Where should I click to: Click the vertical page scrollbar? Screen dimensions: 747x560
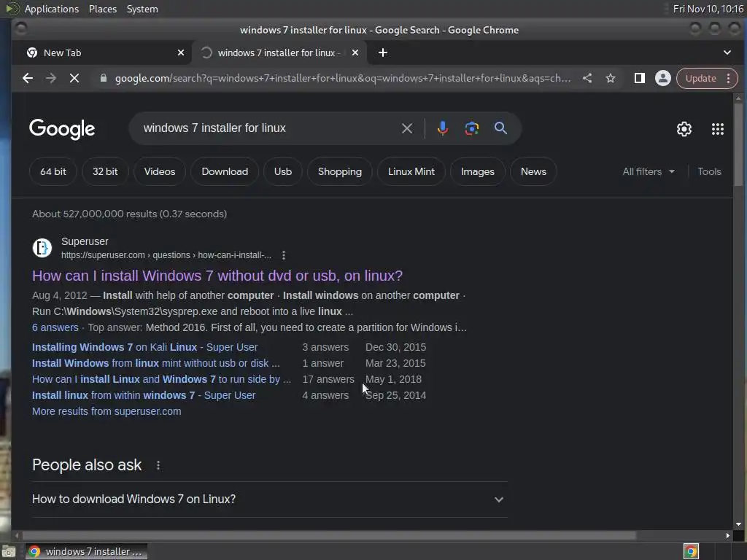(x=738, y=145)
